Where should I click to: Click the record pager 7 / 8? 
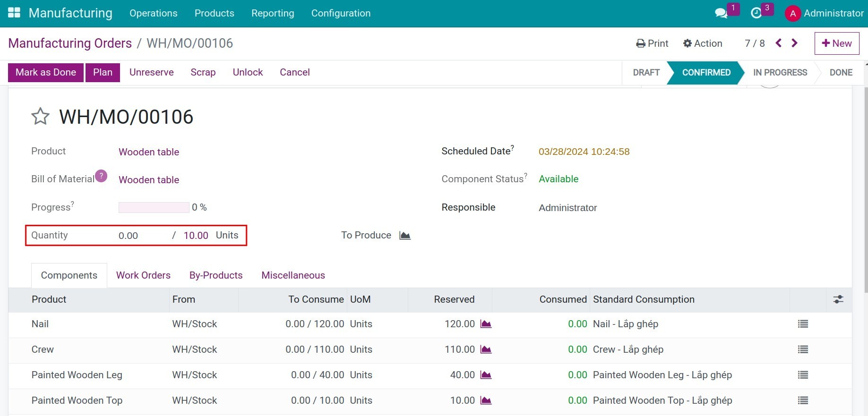point(755,43)
